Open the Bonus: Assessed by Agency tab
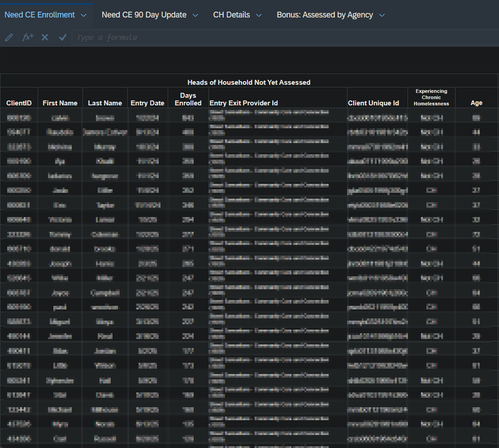Viewport: 499px width, 448px height. coord(325,15)
